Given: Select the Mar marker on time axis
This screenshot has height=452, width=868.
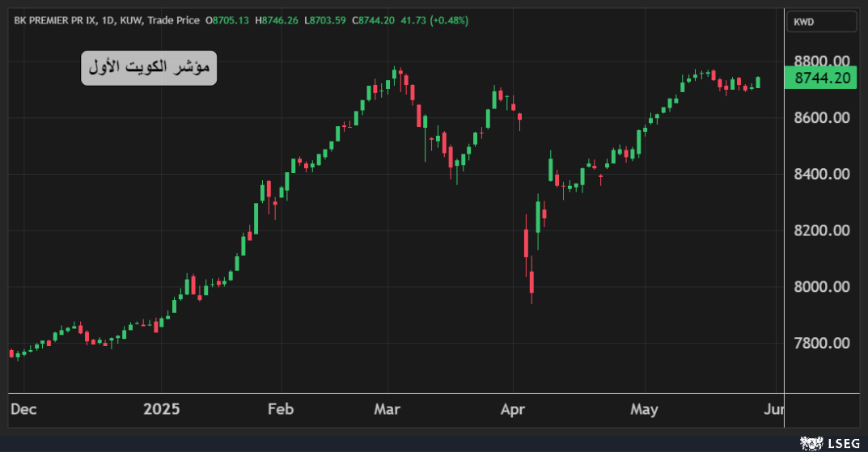Looking at the screenshot, I should coord(387,410).
